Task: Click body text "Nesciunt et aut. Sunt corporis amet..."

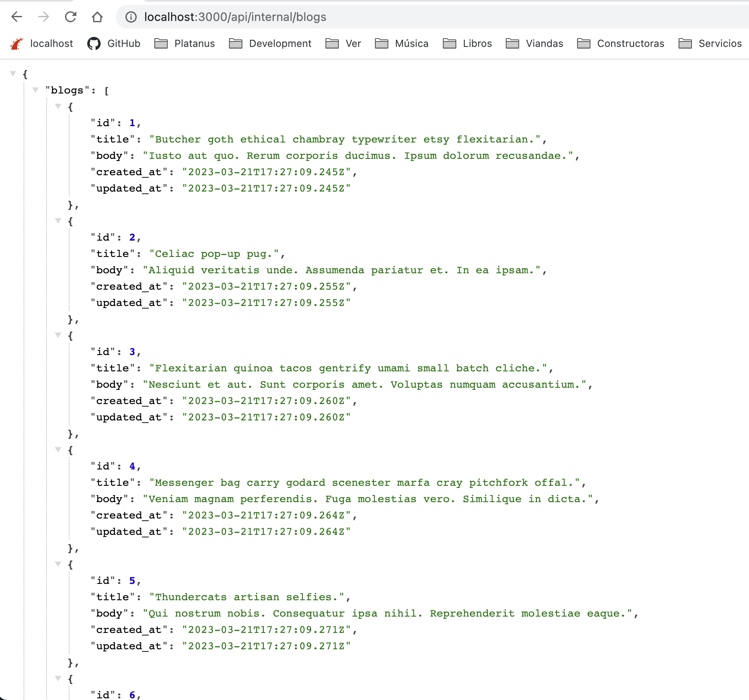Action: pos(365,384)
